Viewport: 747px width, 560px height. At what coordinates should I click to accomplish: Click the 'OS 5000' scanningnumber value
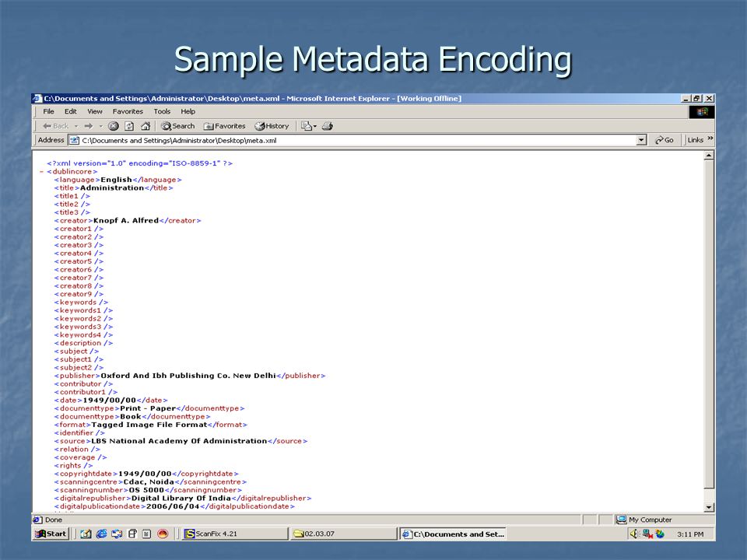146,490
